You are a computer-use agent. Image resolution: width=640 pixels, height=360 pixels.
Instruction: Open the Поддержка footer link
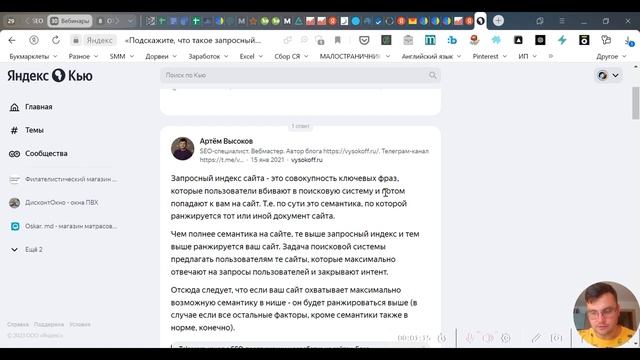[49, 324]
